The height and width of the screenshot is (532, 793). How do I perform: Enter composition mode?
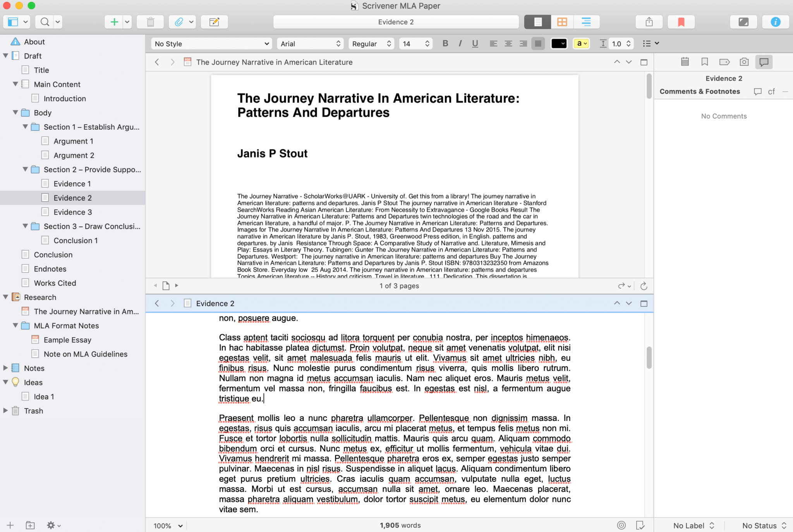tap(743, 22)
